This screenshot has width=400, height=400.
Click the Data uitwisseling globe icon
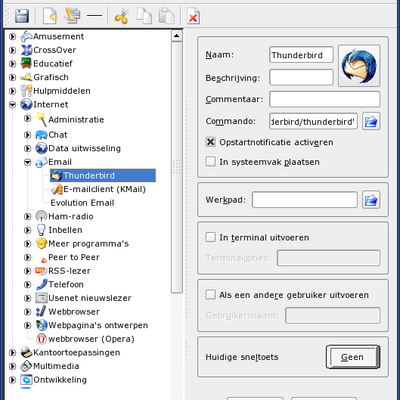point(41,148)
